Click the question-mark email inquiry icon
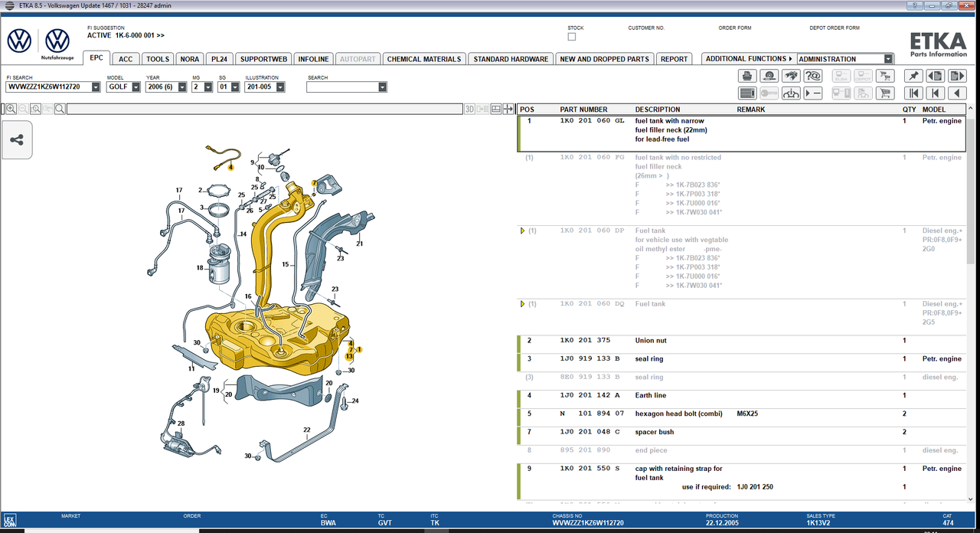This screenshot has width=980, height=533. (x=813, y=76)
